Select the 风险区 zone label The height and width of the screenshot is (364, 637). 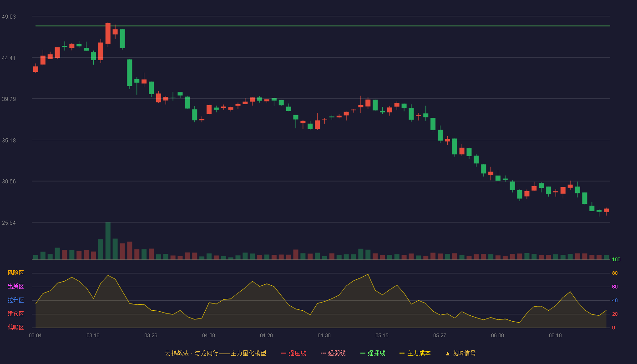(15, 273)
